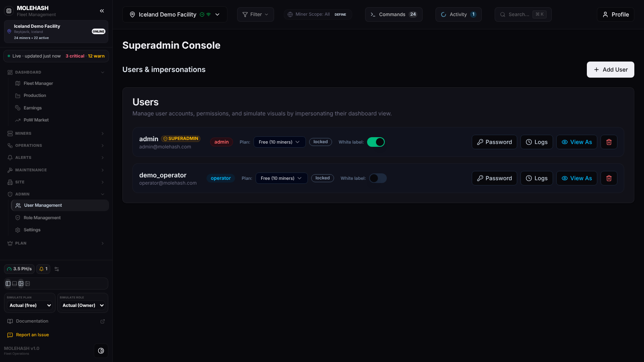Select the left sidebar panel layout icon
Viewport: 644px width, 362px height.
(x=8, y=284)
